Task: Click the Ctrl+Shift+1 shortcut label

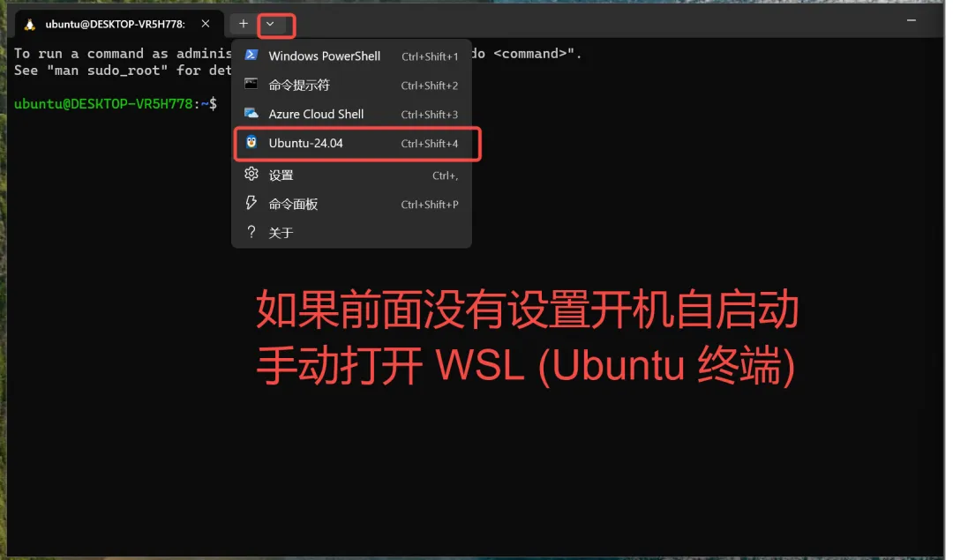Action: tap(430, 56)
